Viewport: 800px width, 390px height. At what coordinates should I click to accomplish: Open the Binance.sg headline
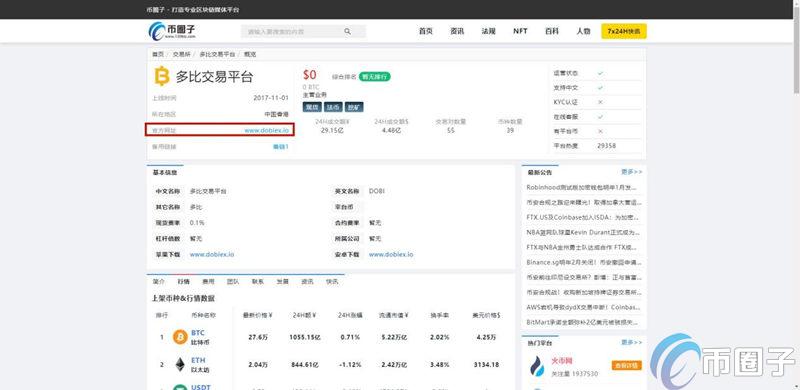click(x=584, y=262)
